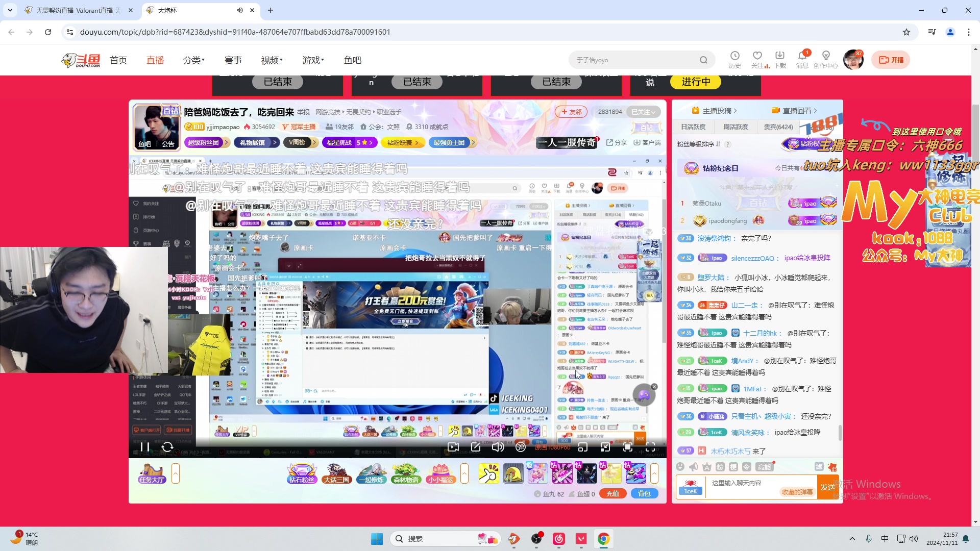
Task: Expand the 分类 dropdown menu
Action: tap(194, 60)
